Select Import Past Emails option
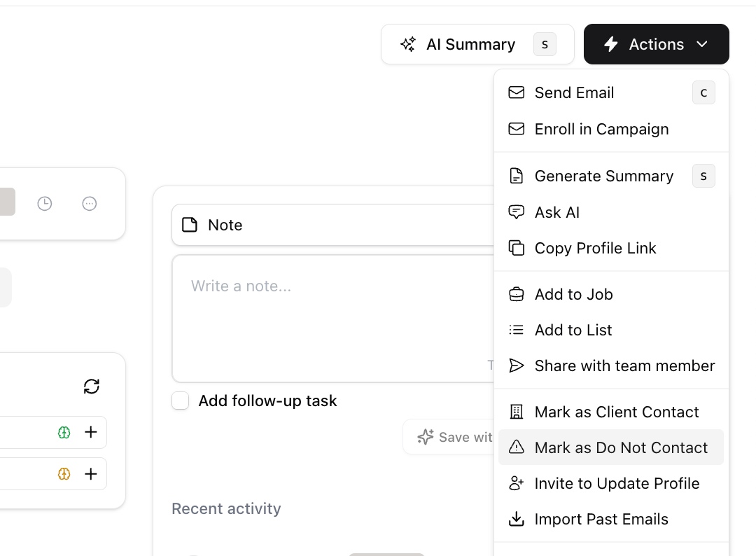 tap(611, 520)
